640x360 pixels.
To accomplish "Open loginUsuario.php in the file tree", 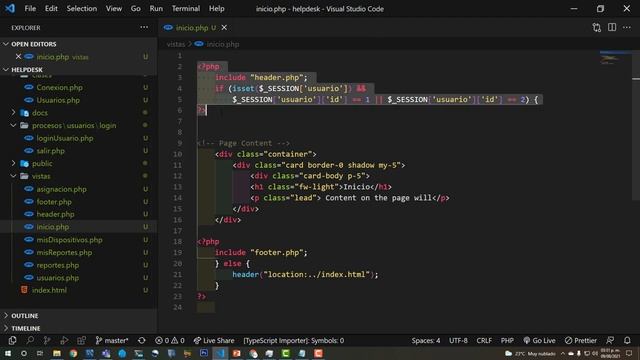I will click(64, 138).
